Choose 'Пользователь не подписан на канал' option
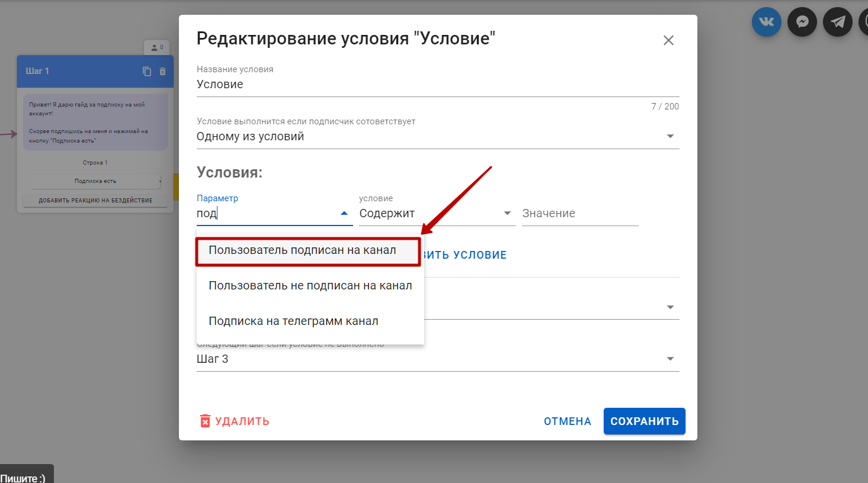The height and width of the screenshot is (483, 868). pos(310,286)
